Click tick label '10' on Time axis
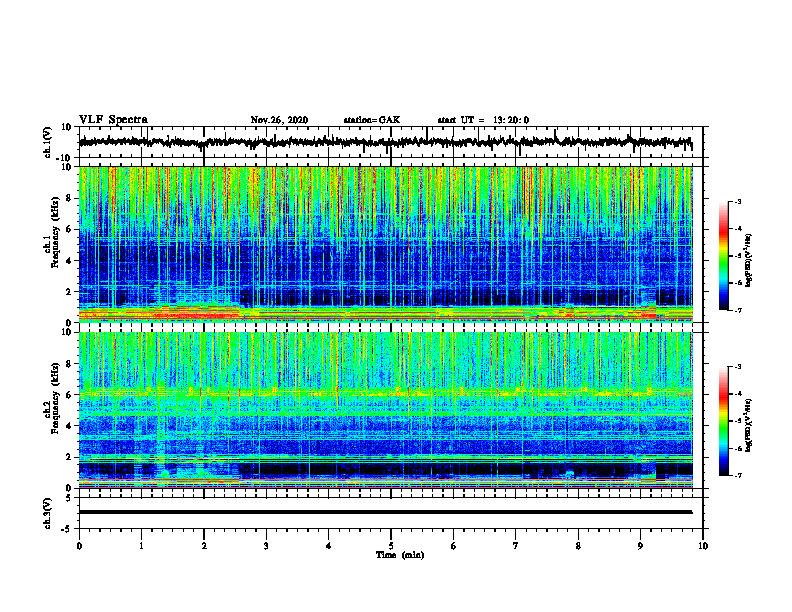The width and height of the screenshot is (792, 612). point(703,546)
